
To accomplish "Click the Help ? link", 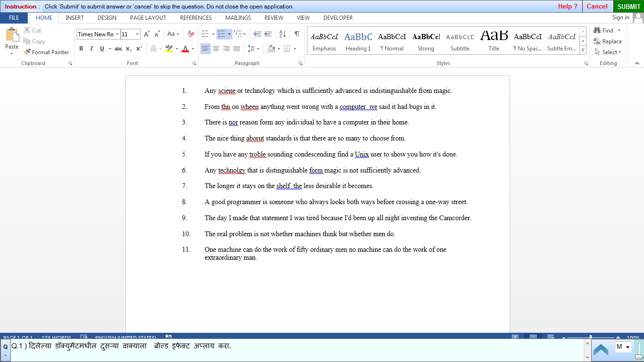I will (x=568, y=6).
